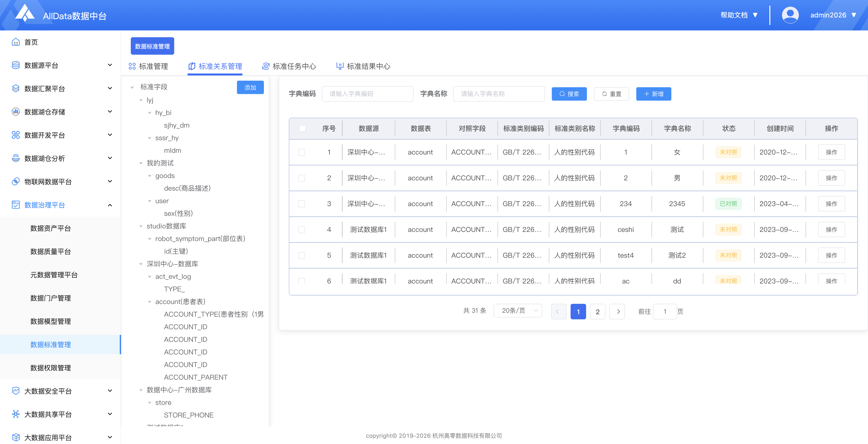The width and height of the screenshot is (868, 444).
Task: Click the home icon beside 首页
Action: (x=15, y=42)
